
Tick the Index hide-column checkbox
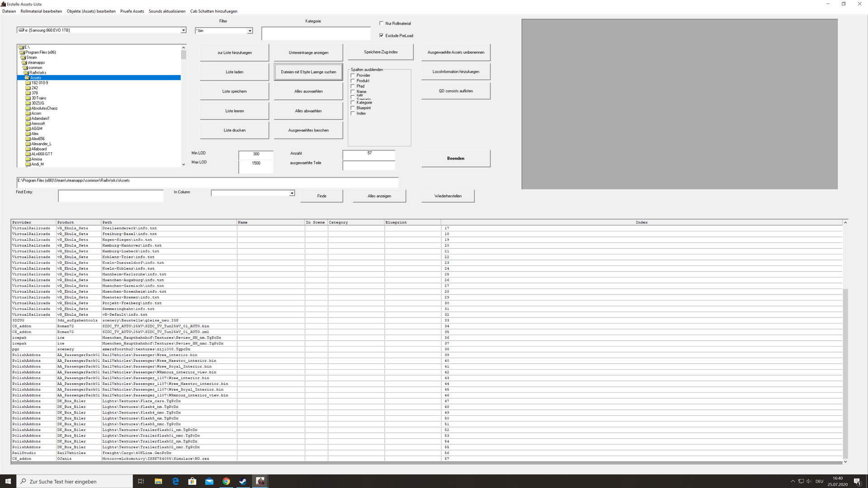353,113
